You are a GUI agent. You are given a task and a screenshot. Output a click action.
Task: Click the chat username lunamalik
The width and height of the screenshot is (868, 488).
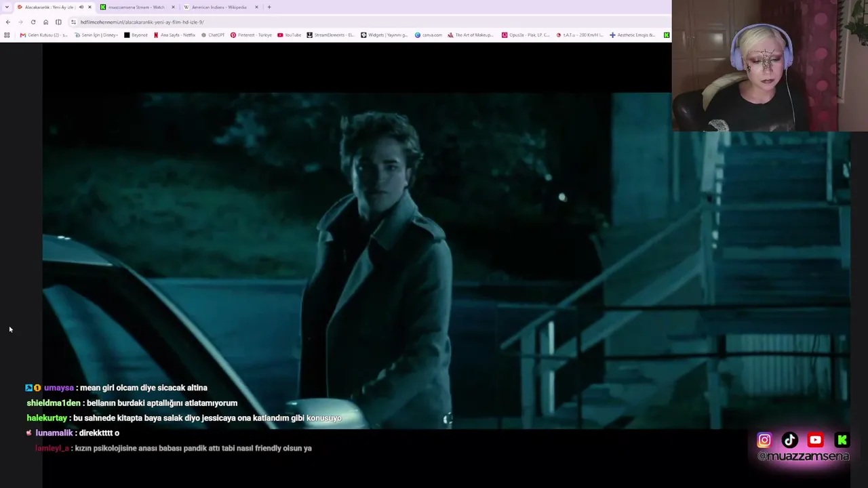click(54, 433)
